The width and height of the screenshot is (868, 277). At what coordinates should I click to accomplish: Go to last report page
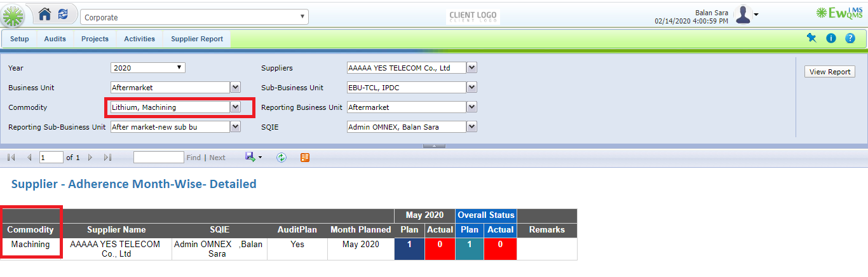click(x=107, y=158)
